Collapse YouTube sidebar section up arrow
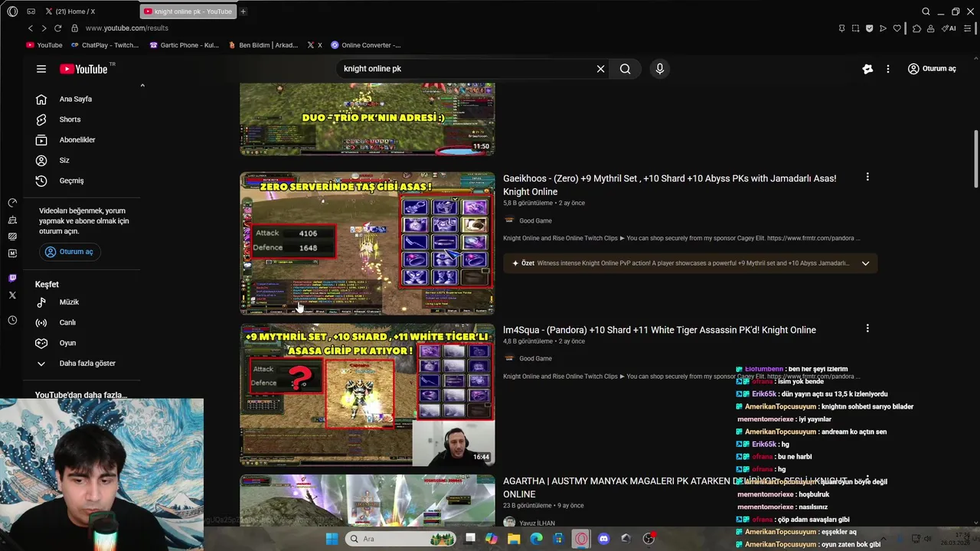This screenshot has width=980, height=551. pyautogui.click(x=142, y=86)
